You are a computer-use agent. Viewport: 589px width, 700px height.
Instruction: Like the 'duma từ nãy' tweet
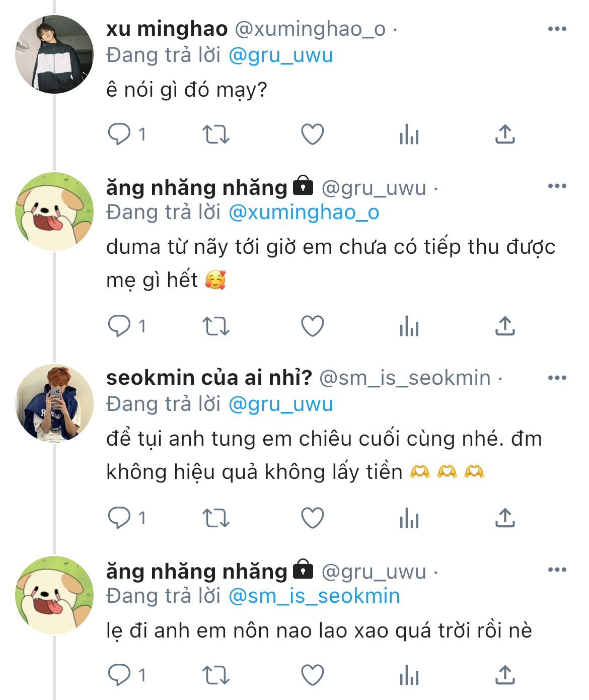click(x=312, y=326)
